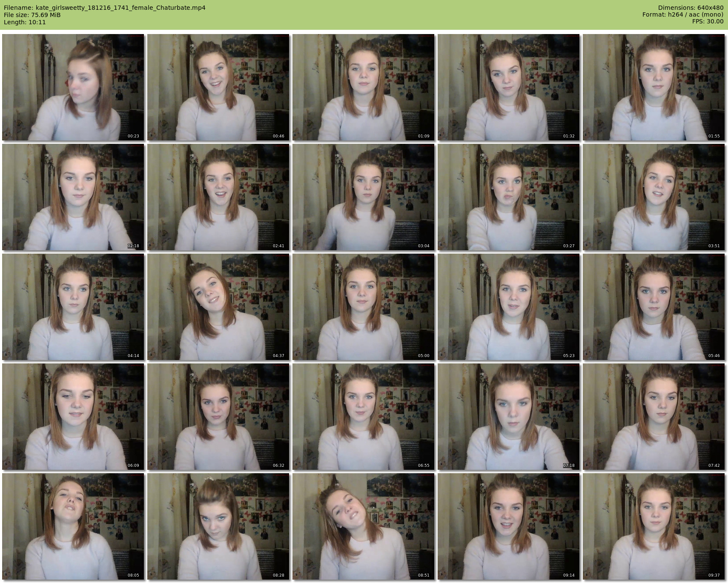Click the frame marked 01:55

pyautogui.click(x=653, y=87)
